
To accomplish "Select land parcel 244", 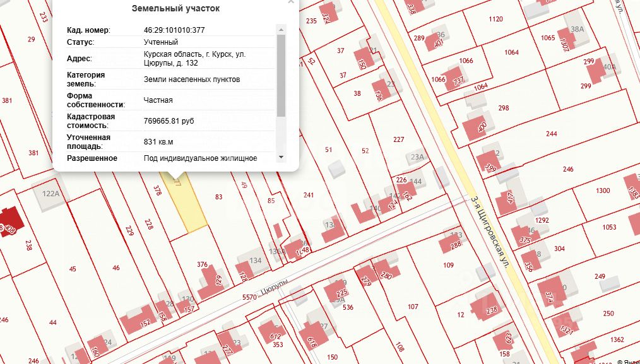I will 552,134.
